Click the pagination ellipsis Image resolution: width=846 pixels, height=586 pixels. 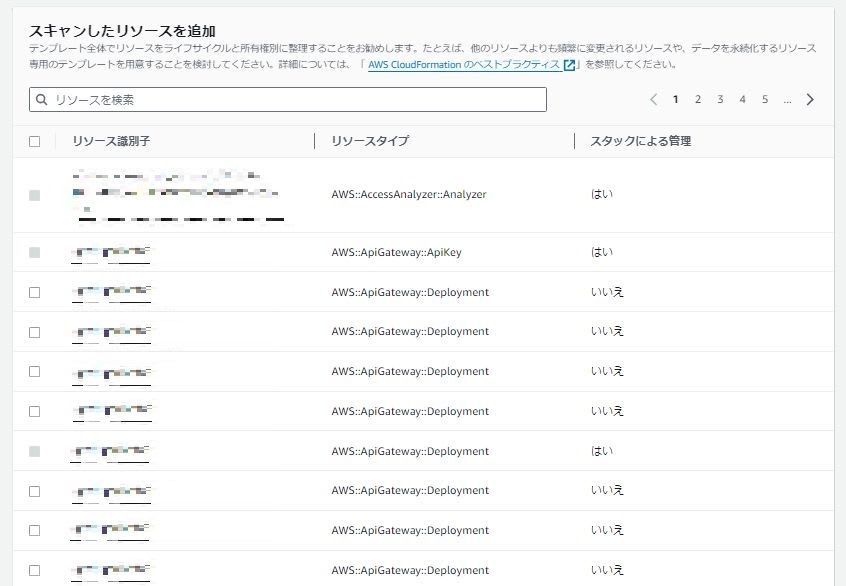click(x=787, y=99)
